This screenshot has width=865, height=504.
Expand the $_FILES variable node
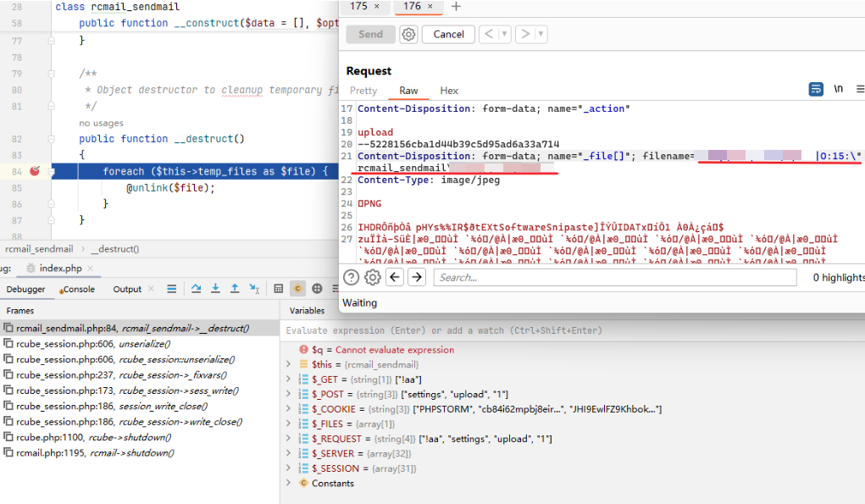[289, 424]
